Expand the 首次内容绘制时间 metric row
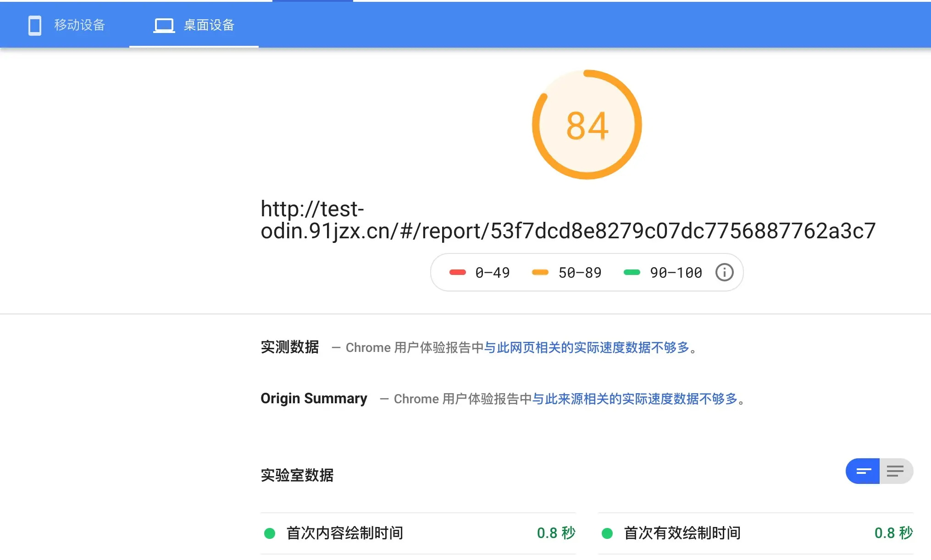 [344, 533]
